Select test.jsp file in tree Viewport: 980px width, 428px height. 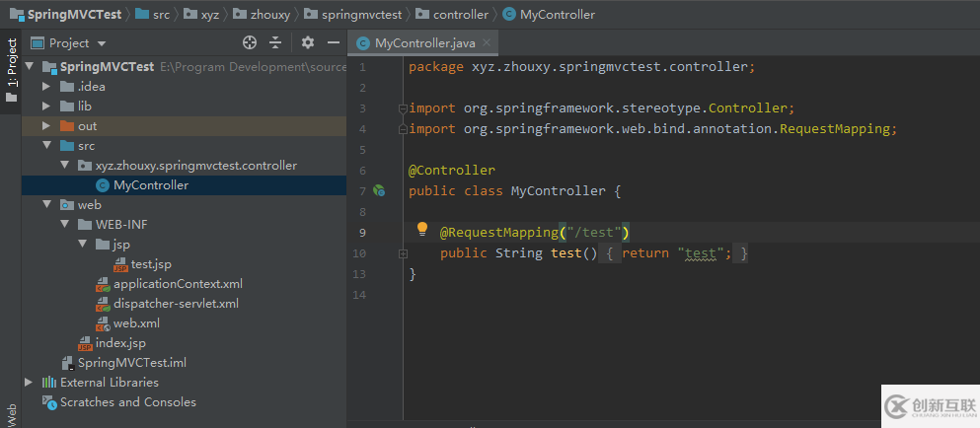click(151, 264)
